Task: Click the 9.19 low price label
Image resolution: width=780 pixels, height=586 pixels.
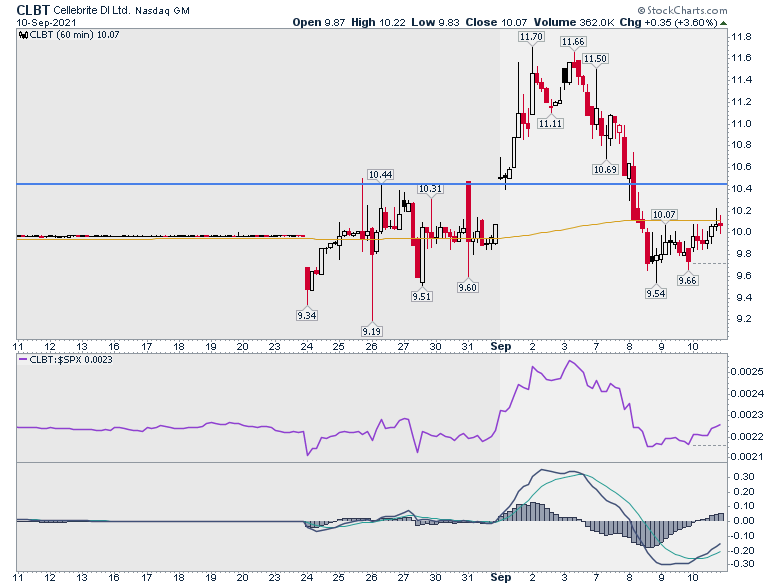Action: [372, 331]
